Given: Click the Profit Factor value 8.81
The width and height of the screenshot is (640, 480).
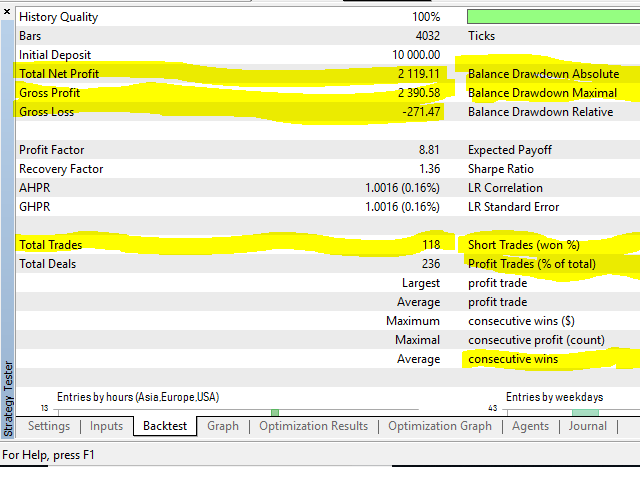Looking at the screenshot, I should point(429,150).
